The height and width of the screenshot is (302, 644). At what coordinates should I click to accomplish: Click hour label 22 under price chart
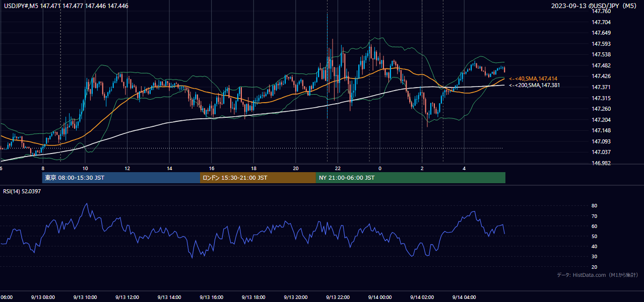[338, 168]
